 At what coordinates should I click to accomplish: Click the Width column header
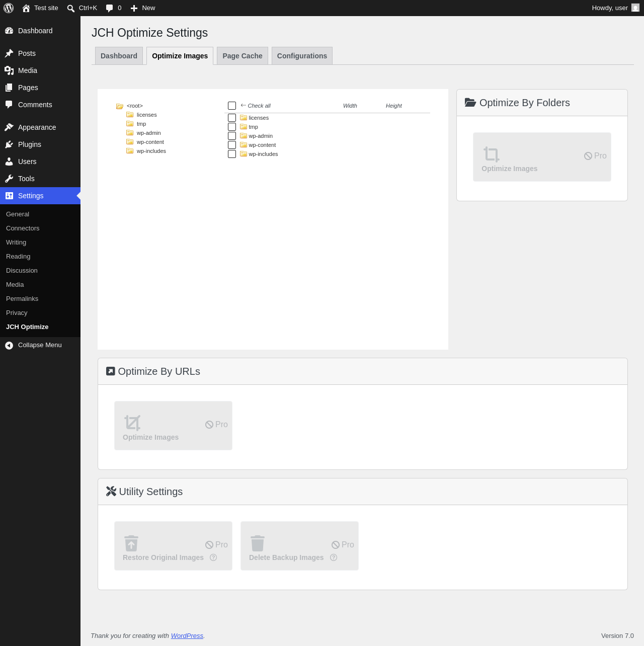[x=350, y=106]
